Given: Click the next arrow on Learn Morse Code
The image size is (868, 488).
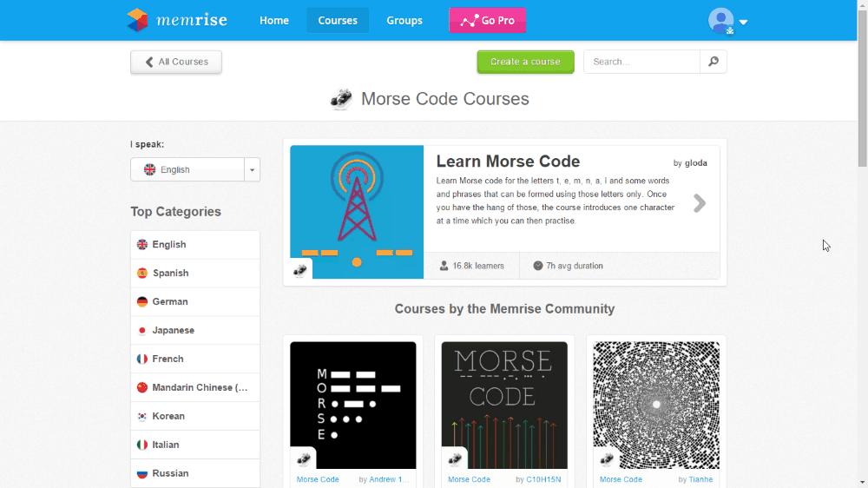Looking at the screenshot, I should click(700, 203).
